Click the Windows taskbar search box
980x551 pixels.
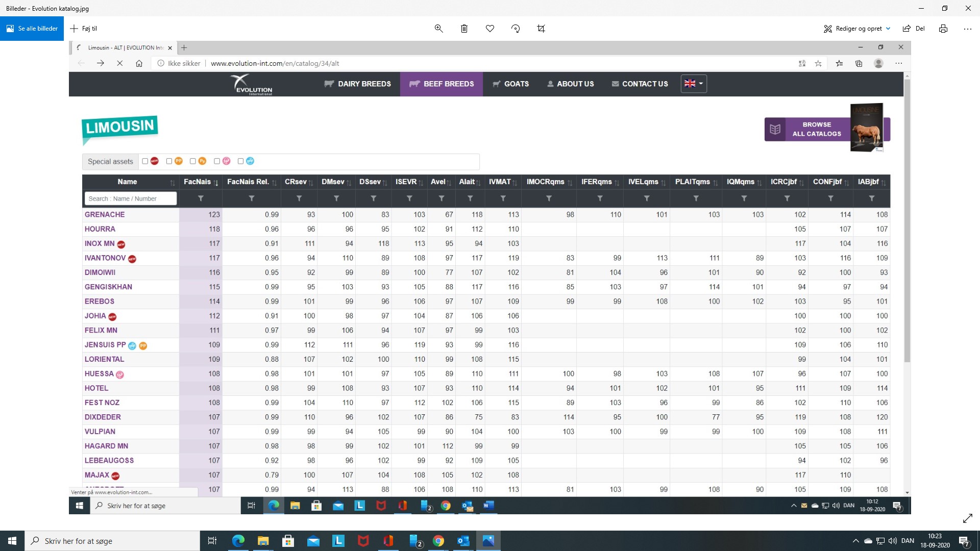pos(112,541)
